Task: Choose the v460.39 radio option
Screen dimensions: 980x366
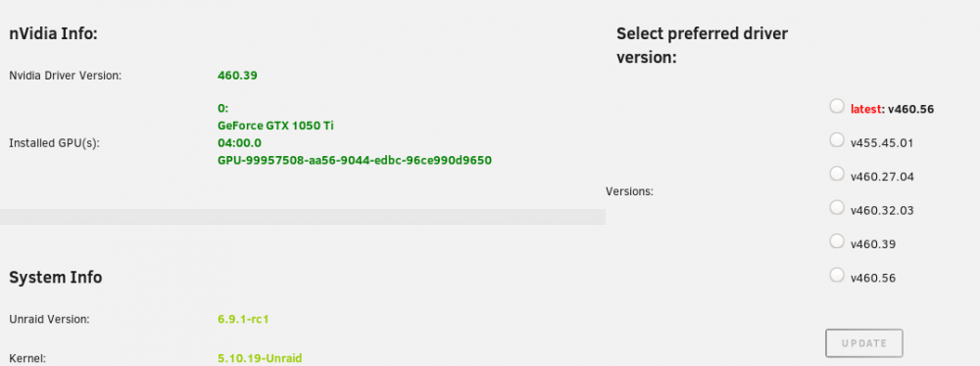Action: click(x=837, y=241)
